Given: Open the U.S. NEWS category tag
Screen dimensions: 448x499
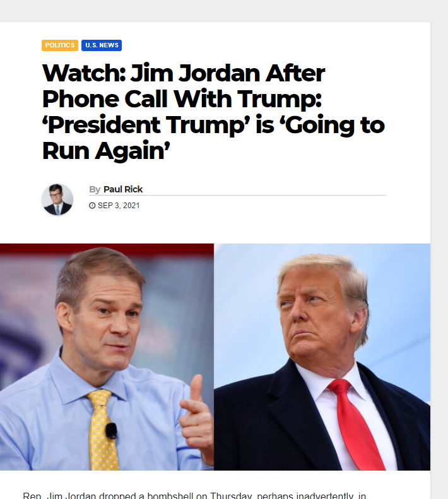Looking at the screenshot, I should coord(102,45).
